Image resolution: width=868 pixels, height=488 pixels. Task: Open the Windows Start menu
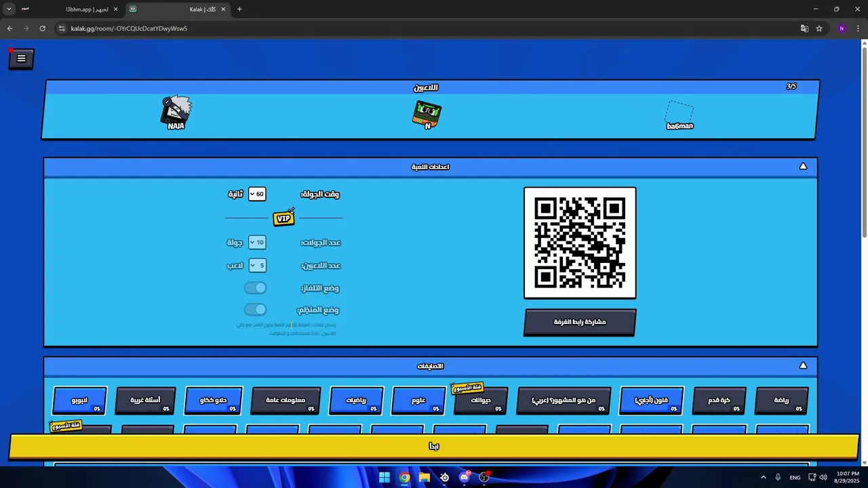pos(384,477)
